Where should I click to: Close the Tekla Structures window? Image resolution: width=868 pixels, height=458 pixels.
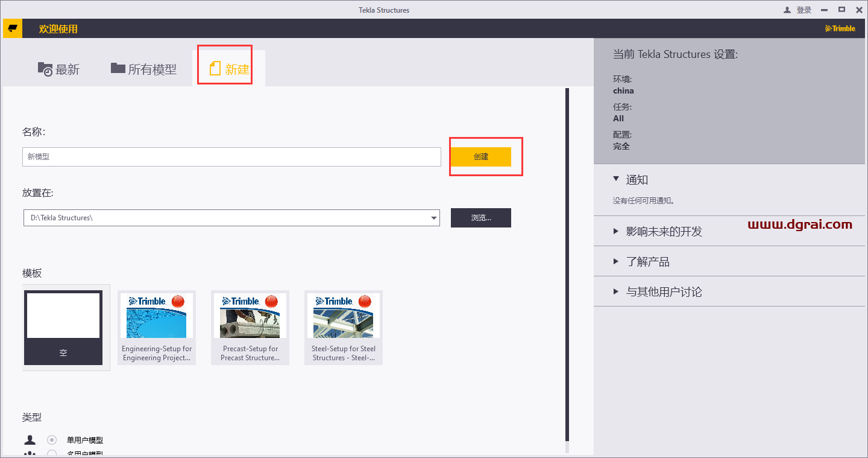click(859, 10)
